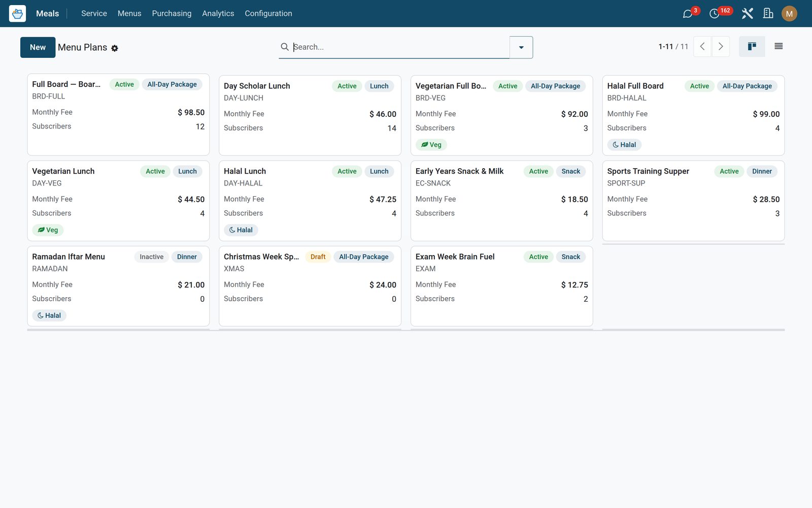Open the Configuration menu
The image size is (812, 508).
tap(268, 14)
